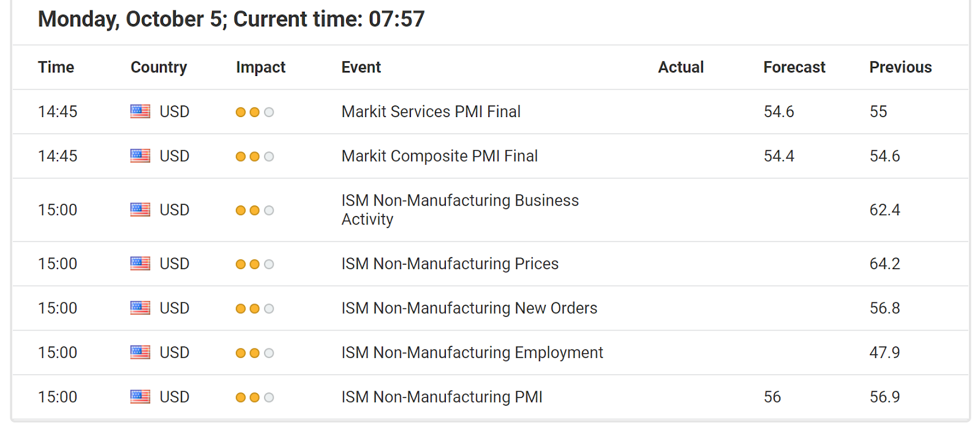Image resolution: width=980 pixels, height=428 pixels.
Task: Open ISM Non-Manufacturing Business Activity event
Action: (460, 210)
